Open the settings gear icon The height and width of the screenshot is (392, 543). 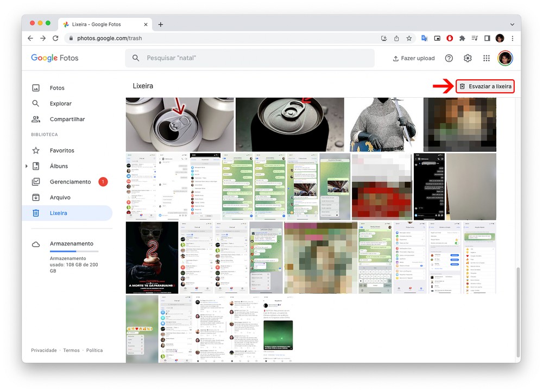pyautogui.click(x=468, y=58)
